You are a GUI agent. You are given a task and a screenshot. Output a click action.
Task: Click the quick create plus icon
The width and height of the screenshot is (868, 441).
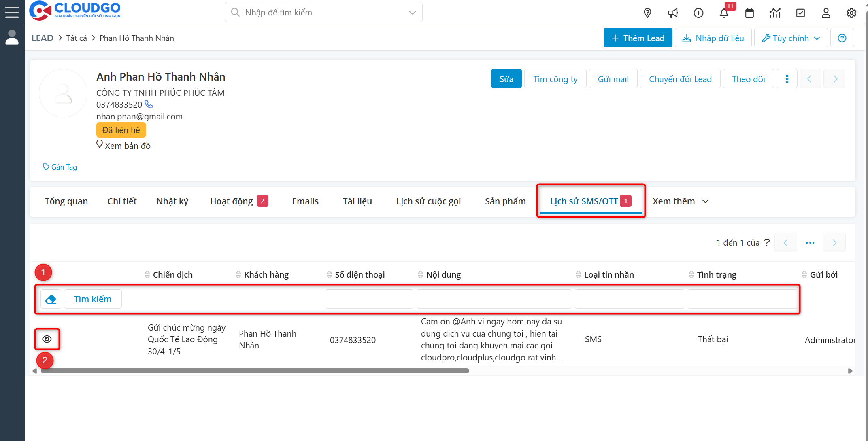tap(698, 13)
